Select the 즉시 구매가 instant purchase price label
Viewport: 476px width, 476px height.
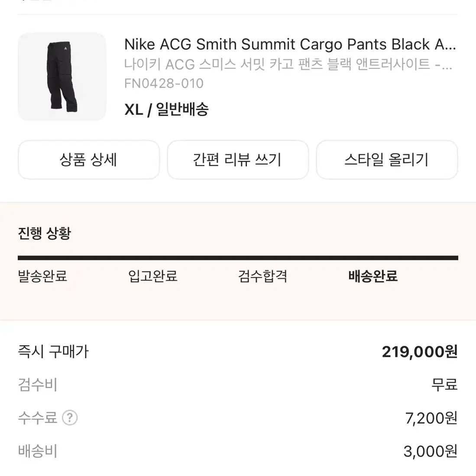[x=52, y=352]
